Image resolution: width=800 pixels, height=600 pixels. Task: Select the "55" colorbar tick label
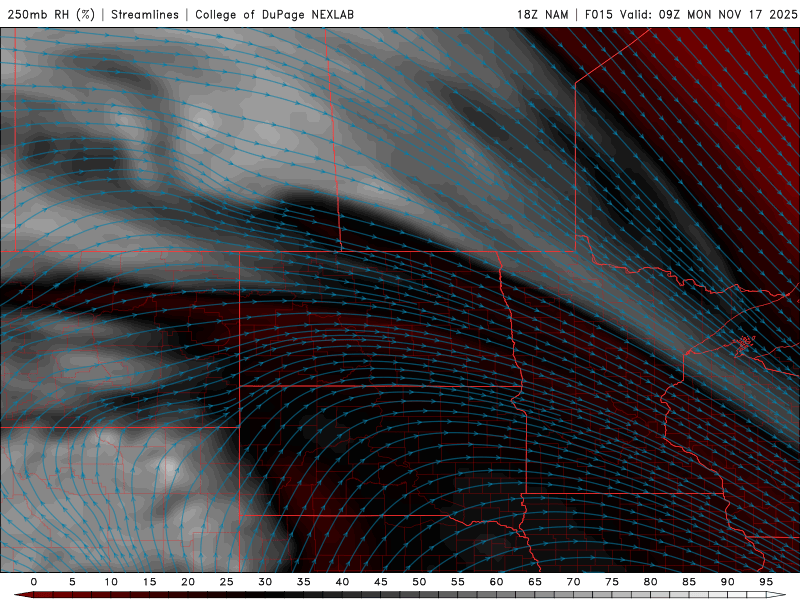point(458,582)
